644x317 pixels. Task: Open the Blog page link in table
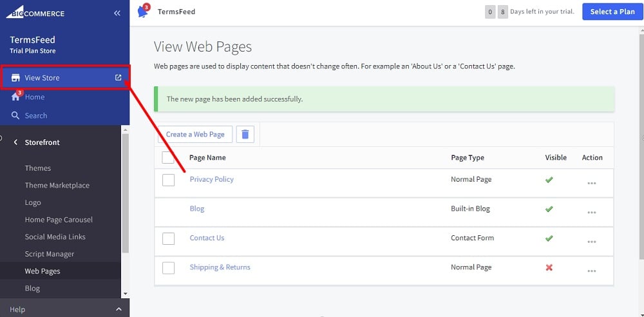coord(196,209)
